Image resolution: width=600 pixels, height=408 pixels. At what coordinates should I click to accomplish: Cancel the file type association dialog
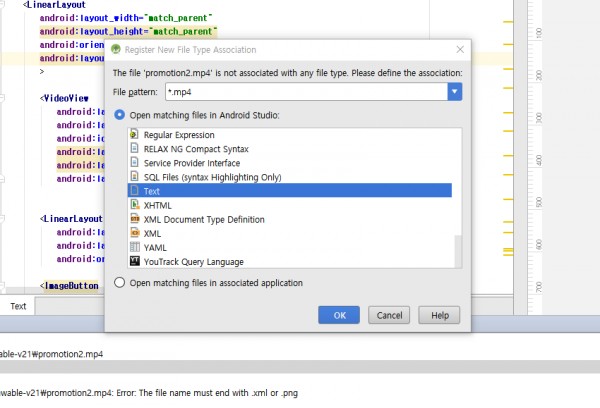(x=389, y=315)
